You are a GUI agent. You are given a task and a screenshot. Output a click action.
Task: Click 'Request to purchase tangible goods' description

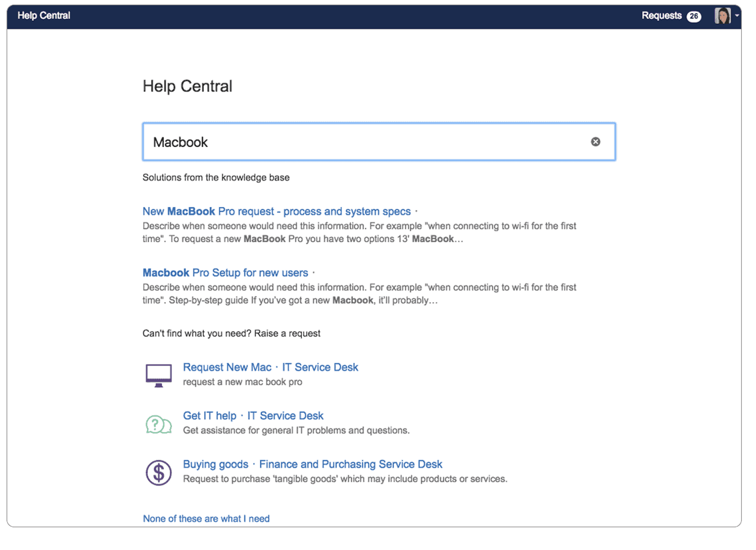[345, 479]
